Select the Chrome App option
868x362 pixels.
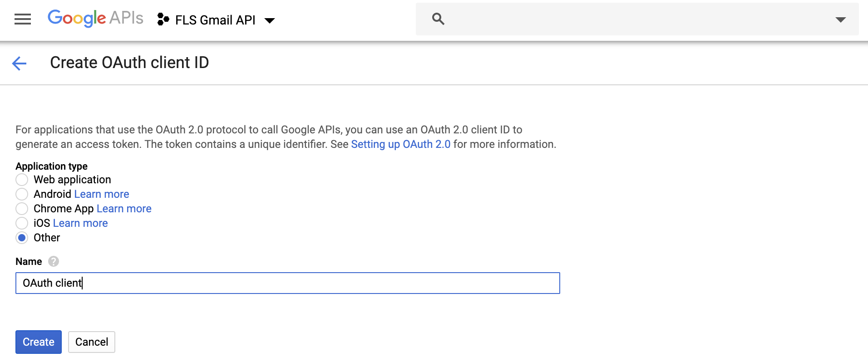pyautogui.click(x=22, y=209)
